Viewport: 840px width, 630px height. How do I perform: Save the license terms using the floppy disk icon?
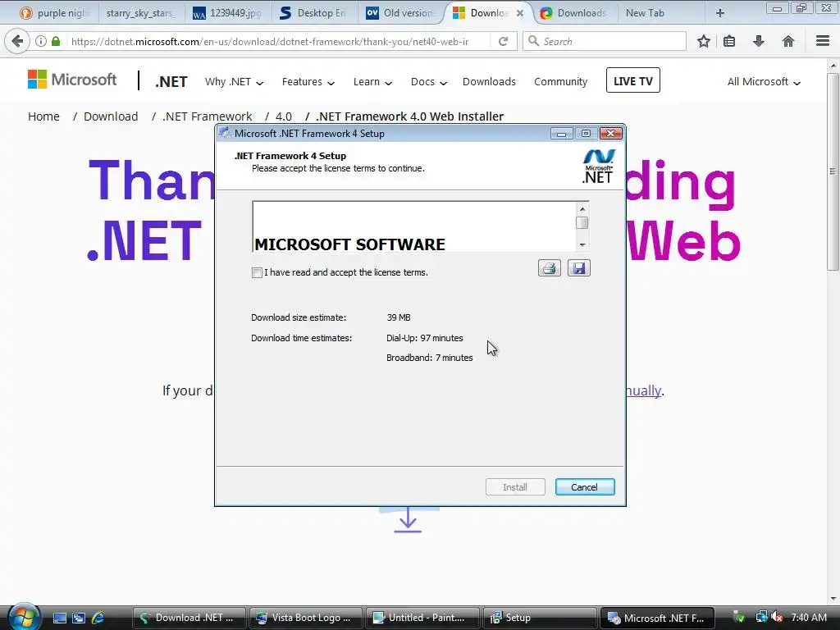579,268
